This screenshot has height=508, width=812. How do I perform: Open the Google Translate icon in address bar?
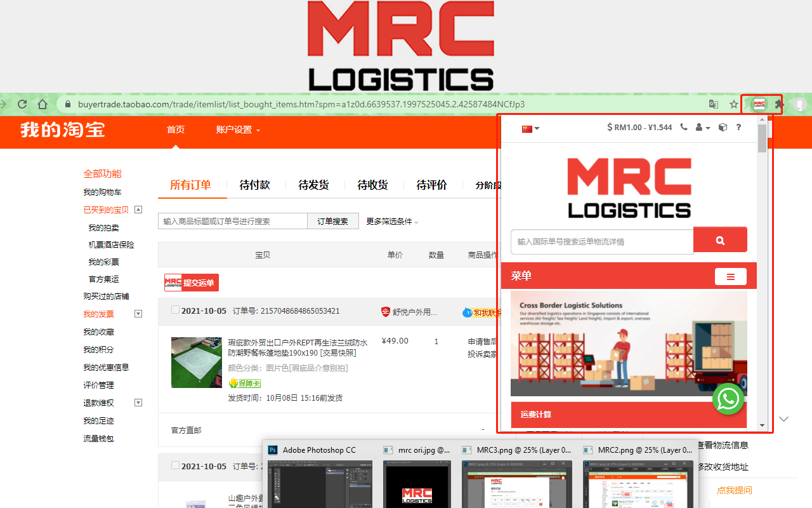(x=714, y=104)
